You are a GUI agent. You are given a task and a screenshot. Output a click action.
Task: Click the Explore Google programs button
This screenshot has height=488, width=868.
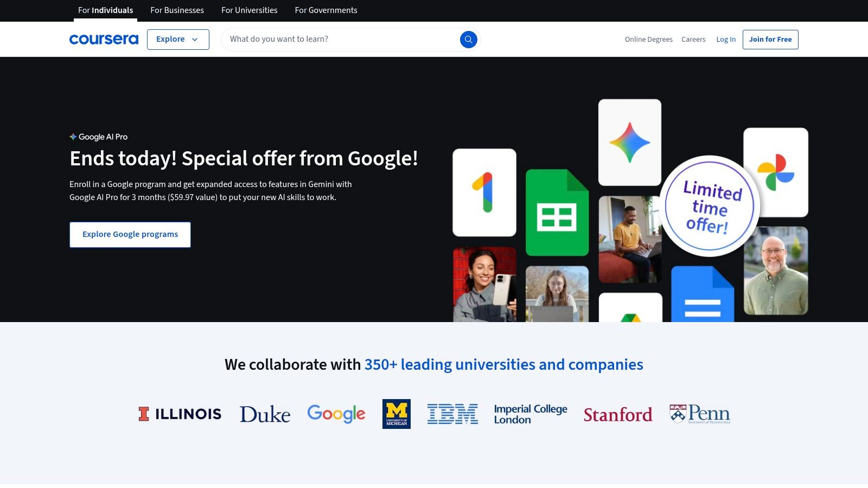point(130,235)
